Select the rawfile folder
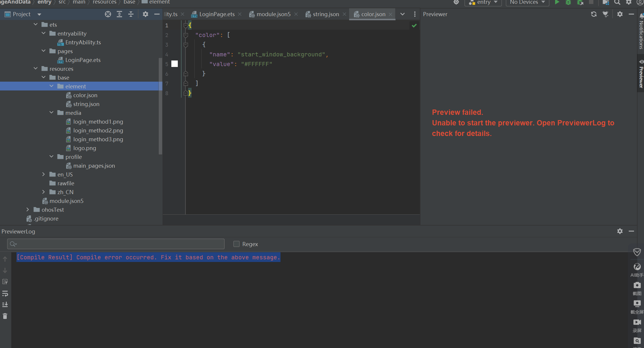 [66, 183]
